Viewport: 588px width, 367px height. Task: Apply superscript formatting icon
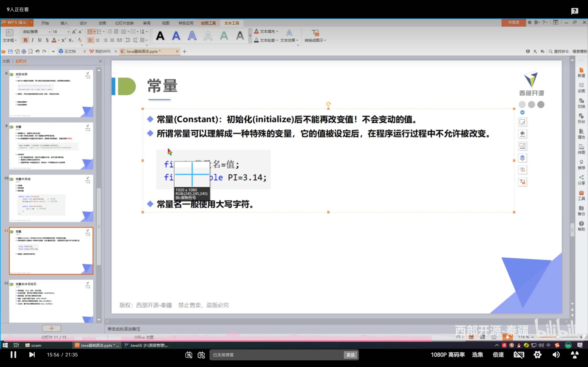pyautogui.click(x=64, y=40)
